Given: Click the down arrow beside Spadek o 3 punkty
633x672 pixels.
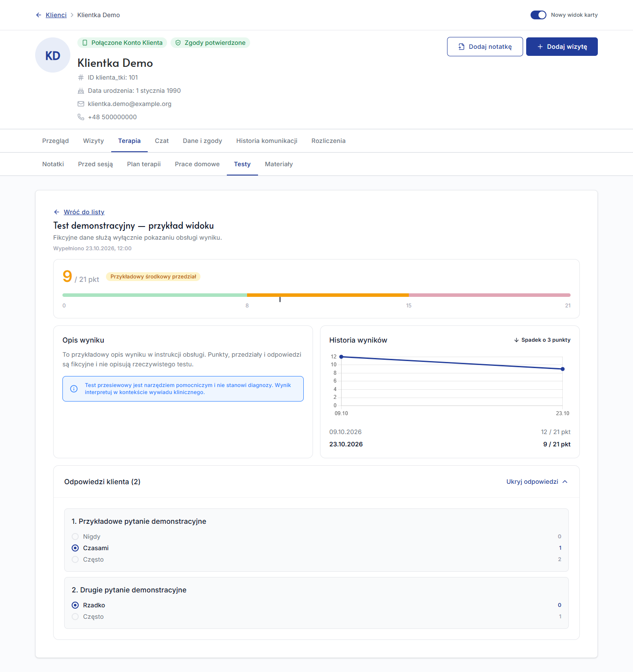Looking at the screenshot, I should point(517,340).
